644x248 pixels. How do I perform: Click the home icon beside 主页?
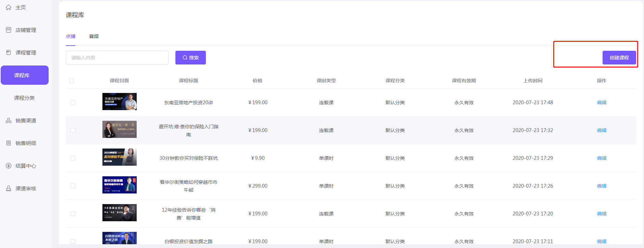[9, 8]
